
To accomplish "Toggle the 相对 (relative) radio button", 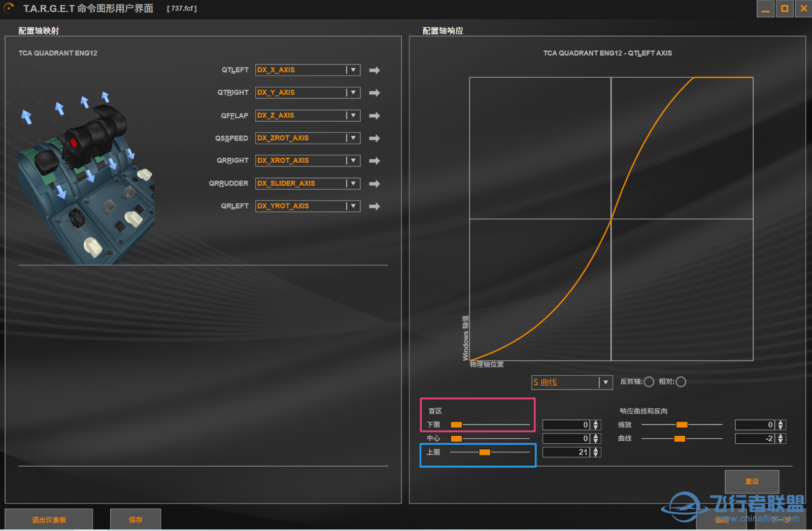I will coord(681,382).
